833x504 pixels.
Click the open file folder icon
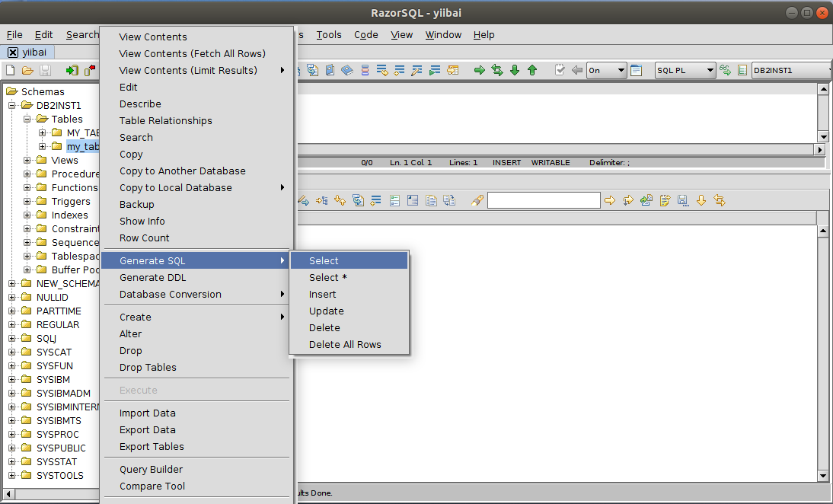27,70
